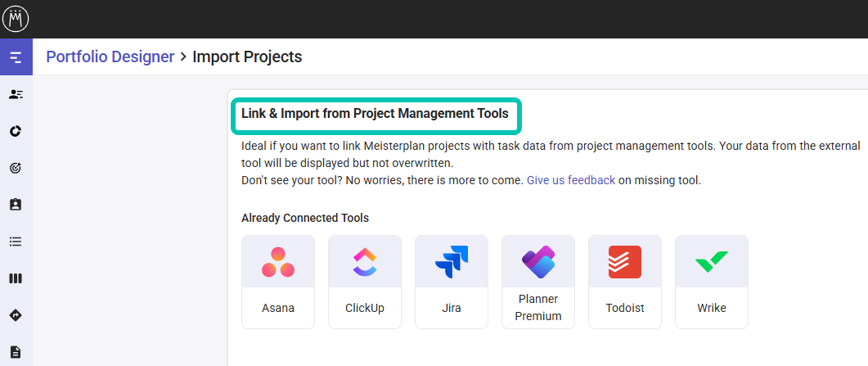
Task: Go back to Portfolio Designer breadcrumb
Action: 110,56
